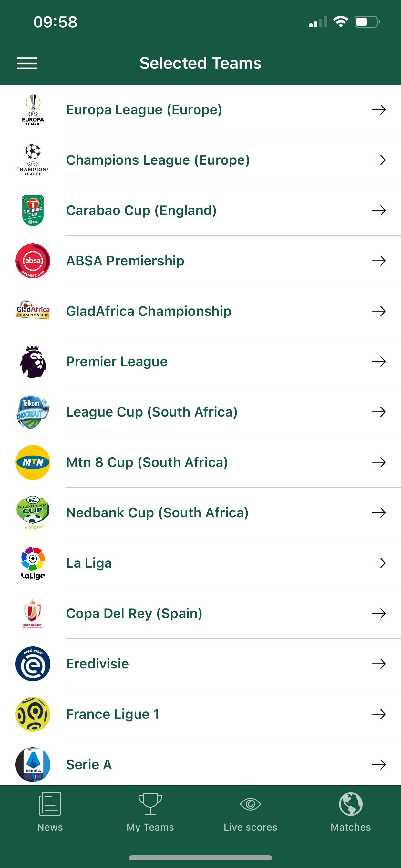Tap the Champions League logo icon

(33, 160)
